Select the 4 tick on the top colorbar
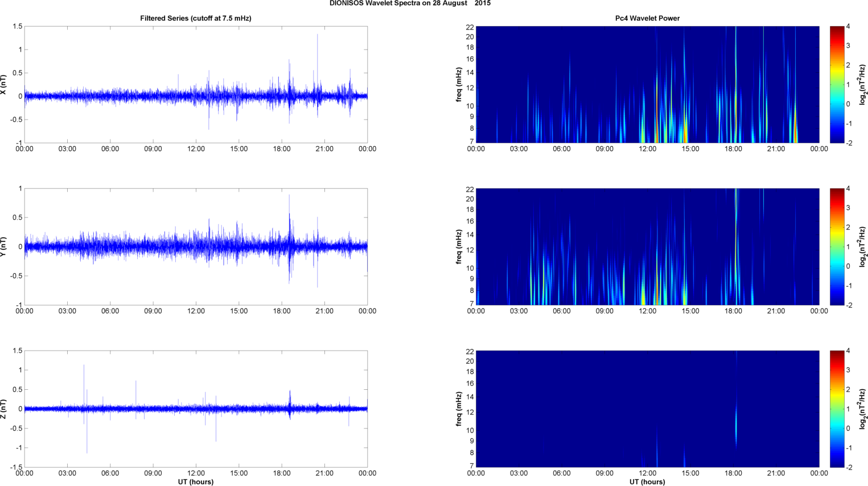Image resolution: width=868 pixels, height=486 pixels. (x=849, y=27)
